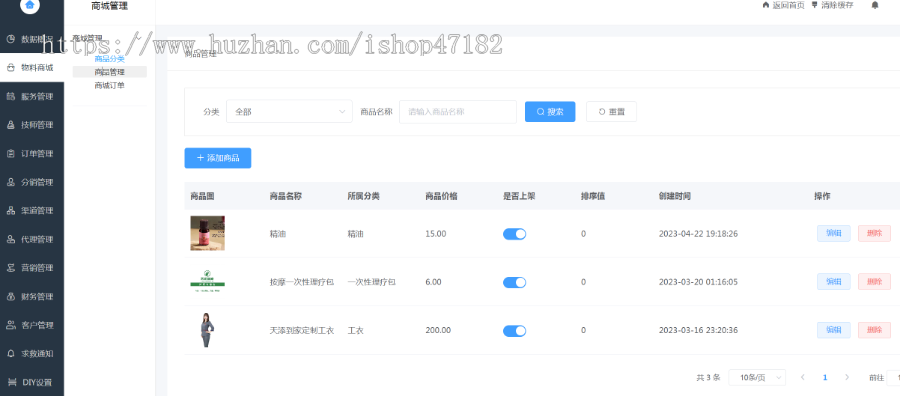Click the clipboard icon beside 订单管理
The width and height of the screenshot is (900, 396).
click(10, 153)
